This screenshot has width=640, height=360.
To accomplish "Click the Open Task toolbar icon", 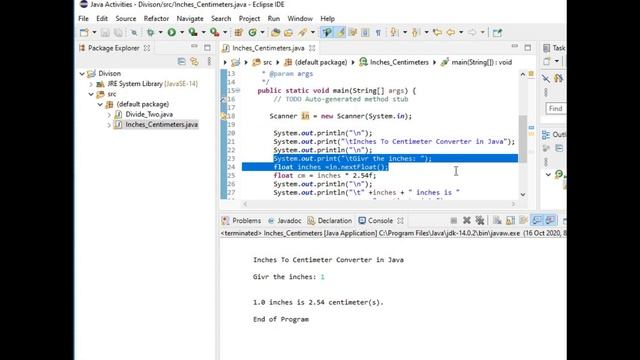I will 288,33.
